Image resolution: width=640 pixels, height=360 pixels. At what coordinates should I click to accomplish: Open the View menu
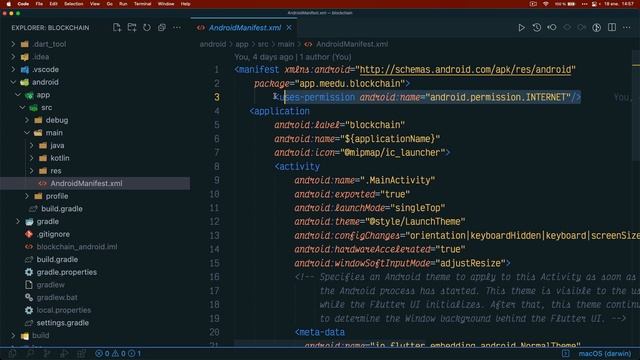pos(95,4)
